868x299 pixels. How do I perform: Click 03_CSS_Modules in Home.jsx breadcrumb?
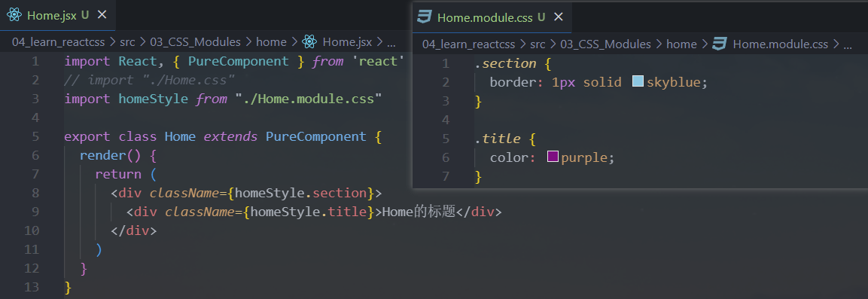(196, 42)
